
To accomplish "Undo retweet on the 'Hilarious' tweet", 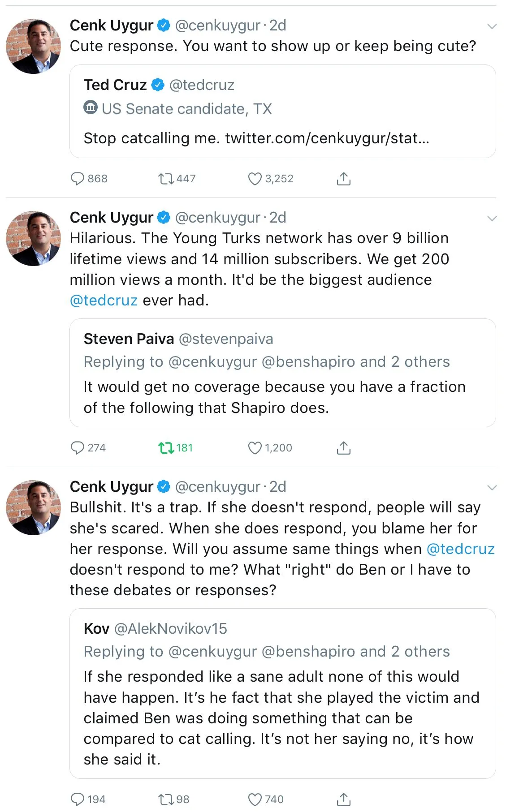I will pyautogui.click(x=166, y=447).
